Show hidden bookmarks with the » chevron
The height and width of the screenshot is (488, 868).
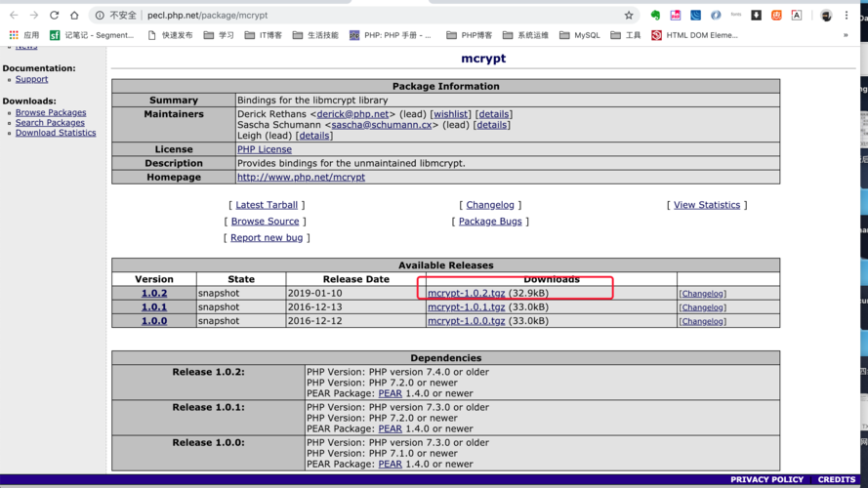pyautogui.click(x=846, y=35)
